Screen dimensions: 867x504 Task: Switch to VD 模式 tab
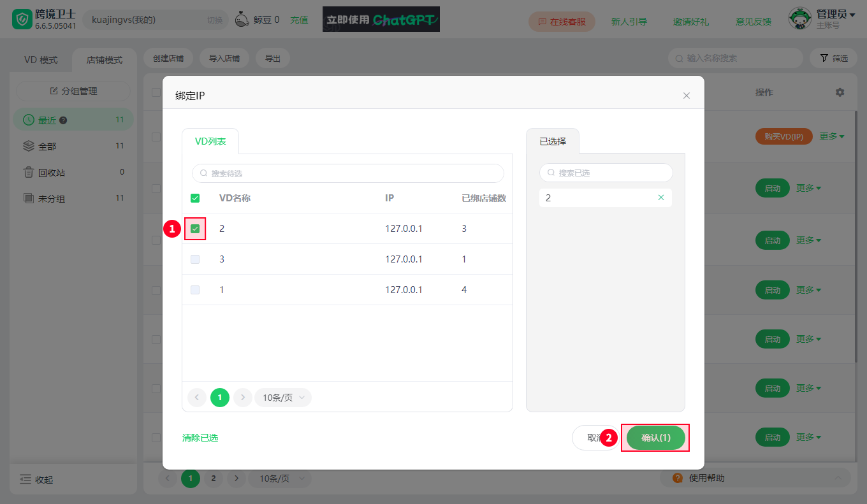41,60
